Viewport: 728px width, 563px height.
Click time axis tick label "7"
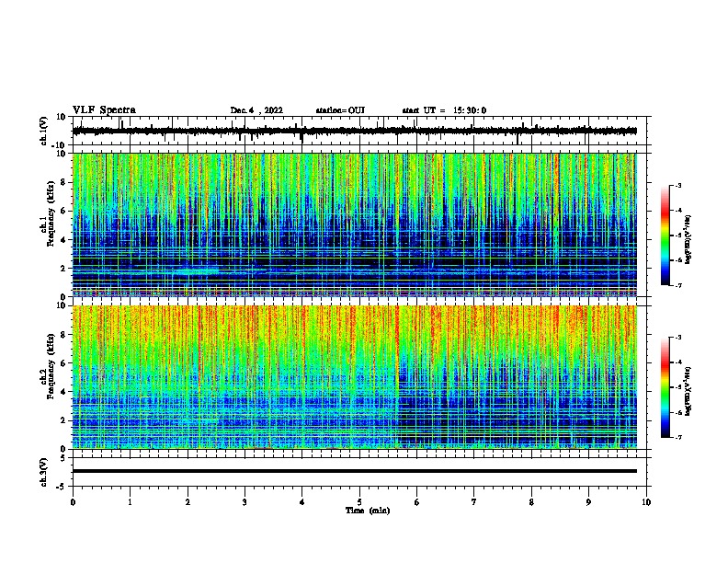tap(474, 502)
